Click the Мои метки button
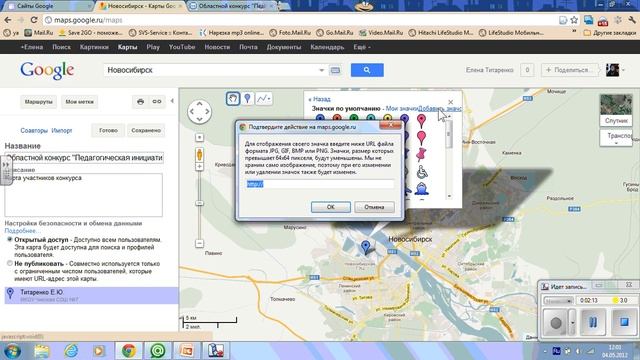 click(80, 102)
